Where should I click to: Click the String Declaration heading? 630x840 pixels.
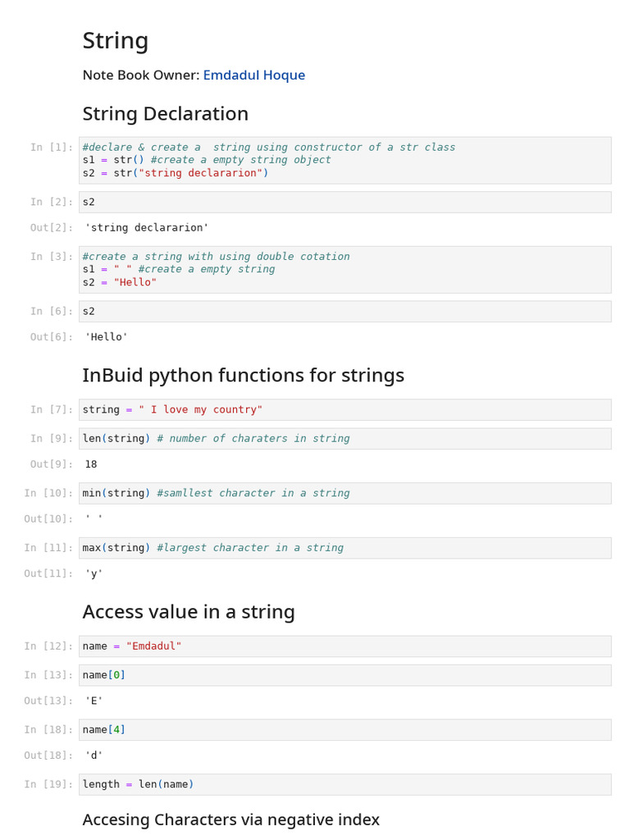(x=165, y=114)
